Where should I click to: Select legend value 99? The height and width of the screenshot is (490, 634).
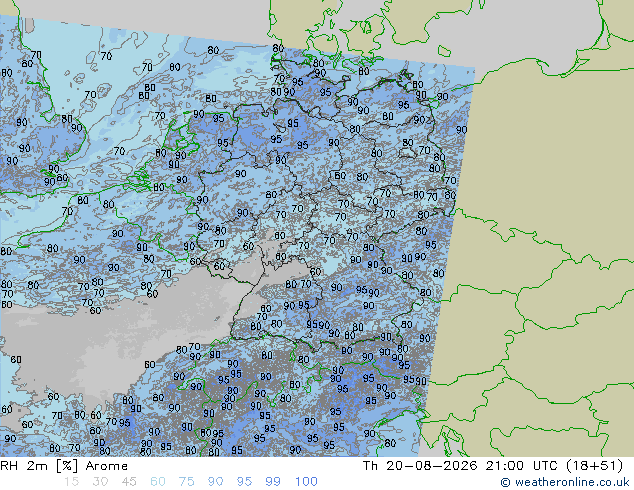pos(273,482)
